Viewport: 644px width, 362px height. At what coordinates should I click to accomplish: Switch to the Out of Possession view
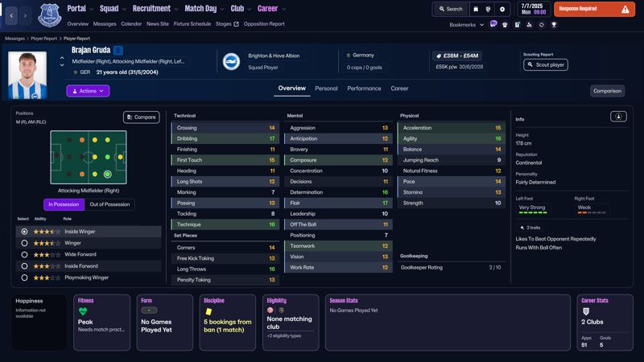(109, 204)
